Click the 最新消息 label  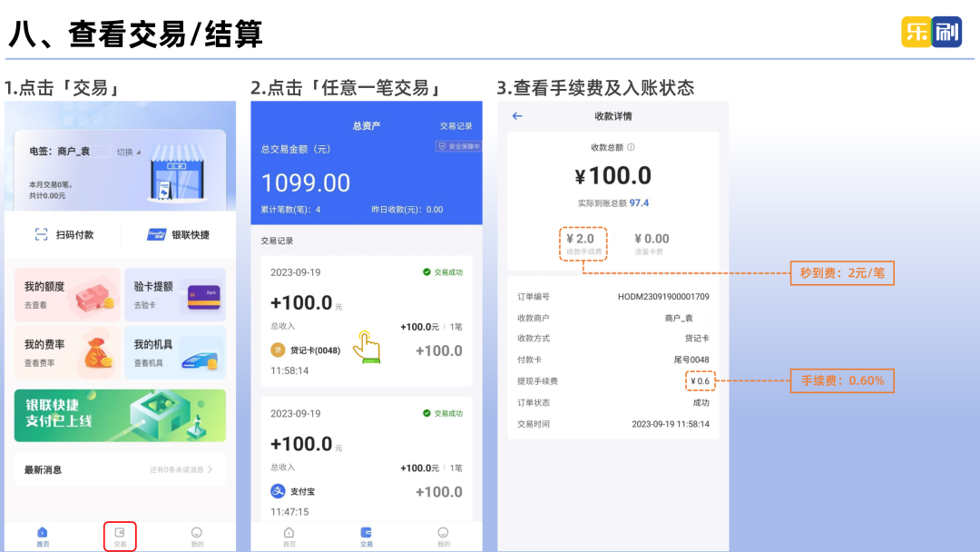tap(44, 470)
